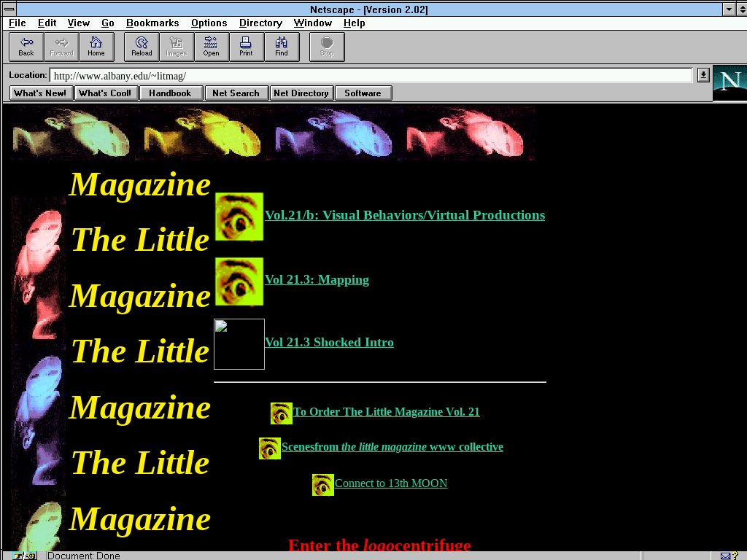The width and height of the screenshot is (747, 560).
Task: Click the Open location toolbar icon
Action: click(211, 47)
